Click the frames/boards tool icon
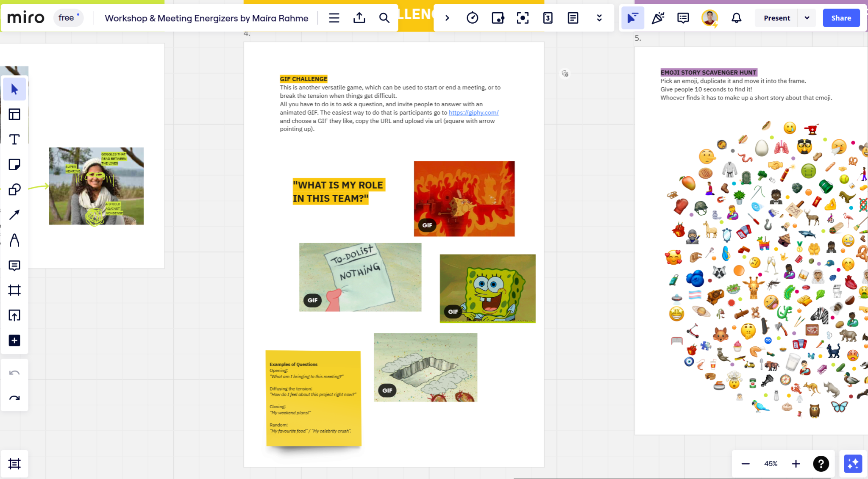This screenshot has width=868, height=479. point(15,290)
